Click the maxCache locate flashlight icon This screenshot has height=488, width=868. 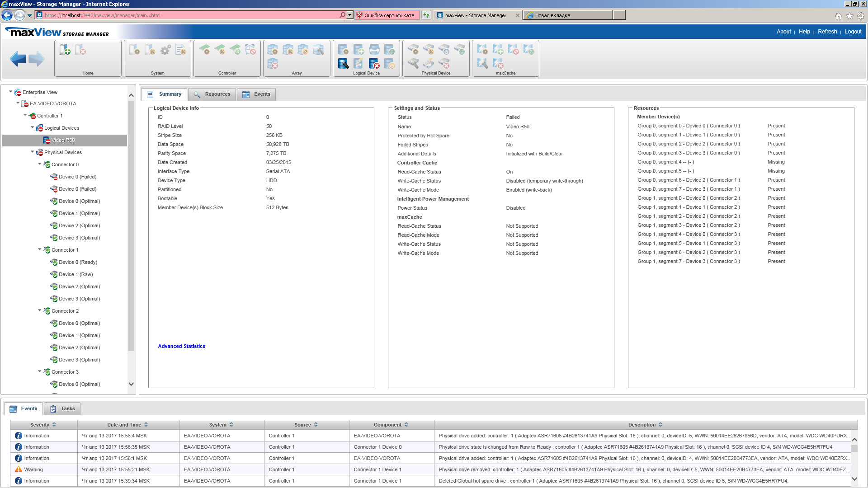(483, 63)
